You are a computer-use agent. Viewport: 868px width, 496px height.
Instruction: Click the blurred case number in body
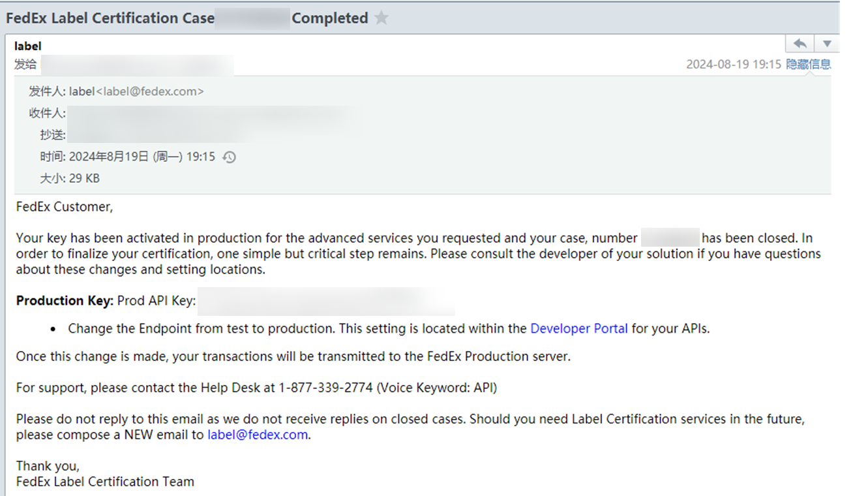pos(670,238)
